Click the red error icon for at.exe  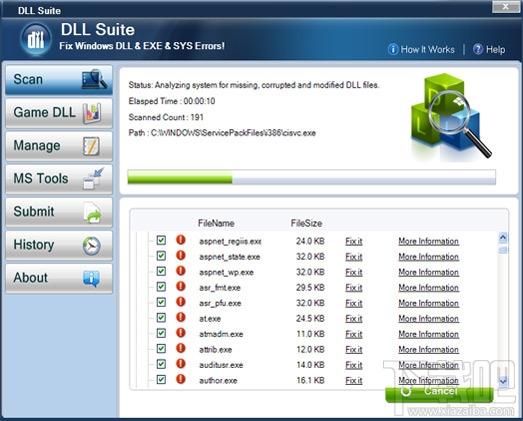point(181,317)
